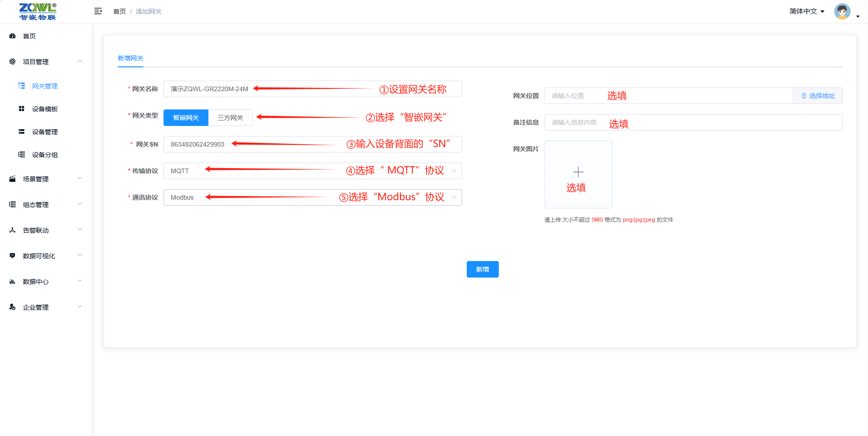868x436 pixels.
Task: Click the 场景管理 menu label
Action: click(x=36, y=179)
